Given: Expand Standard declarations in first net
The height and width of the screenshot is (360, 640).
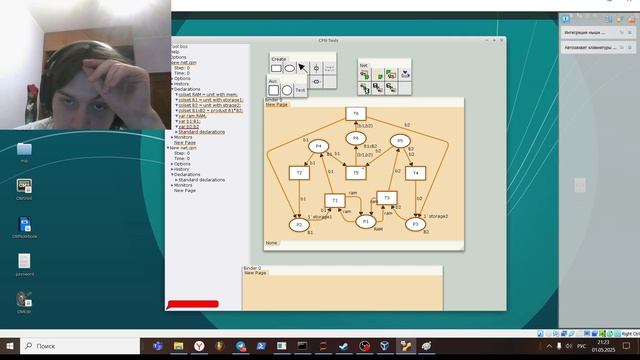Looking at the screenshot, I should click(x=176, y=132).
